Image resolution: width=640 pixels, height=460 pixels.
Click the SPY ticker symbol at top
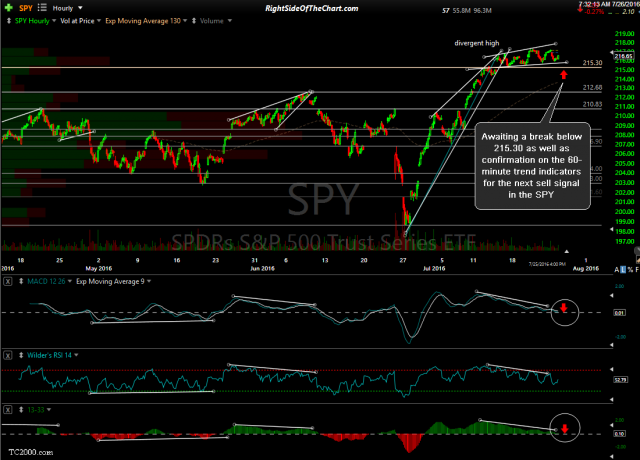tap(26, 8)
